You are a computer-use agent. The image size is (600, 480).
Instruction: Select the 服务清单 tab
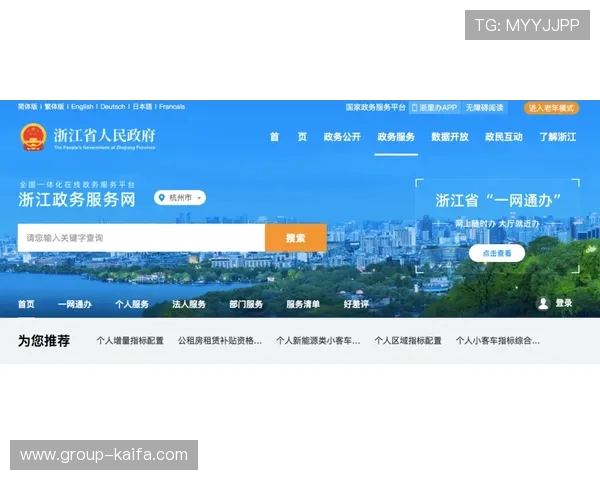click(x=303, y=304)
